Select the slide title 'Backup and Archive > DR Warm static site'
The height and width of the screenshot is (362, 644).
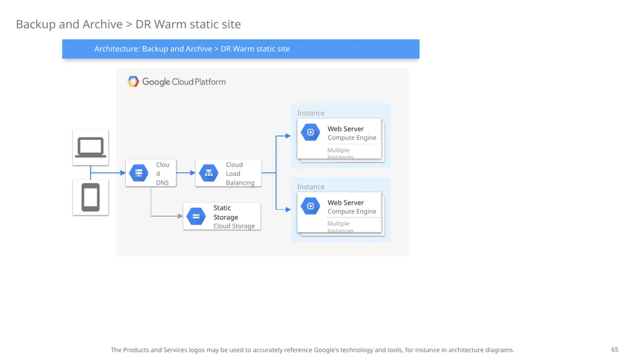pyautogui.click(x=128, y=25)
